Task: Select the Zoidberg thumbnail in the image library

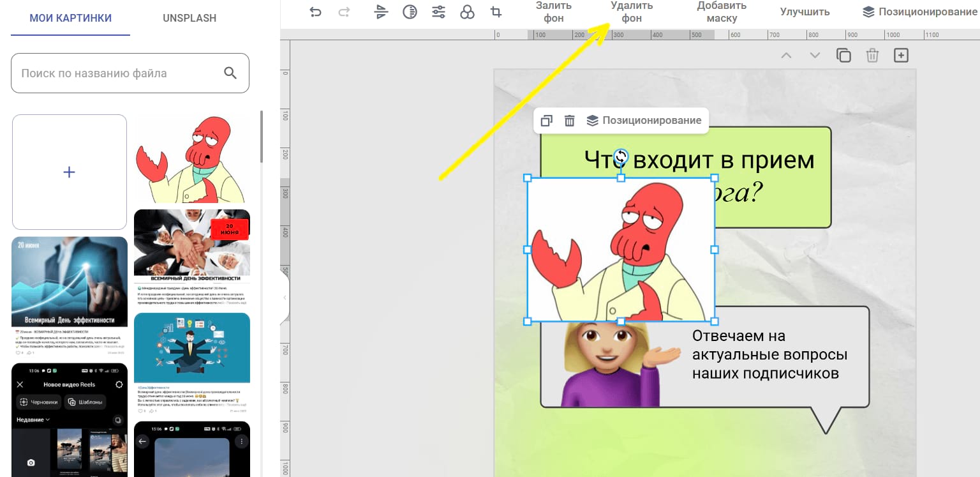Action: point(192,159)
